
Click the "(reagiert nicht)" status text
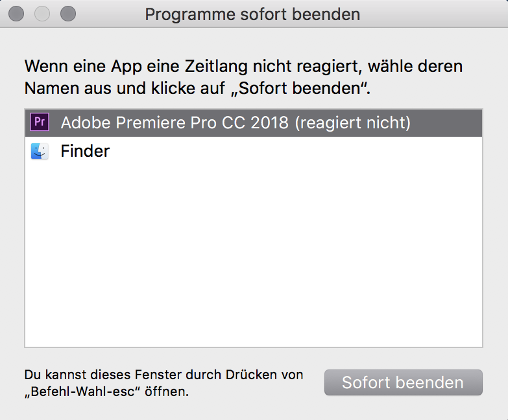coord(352,122)
